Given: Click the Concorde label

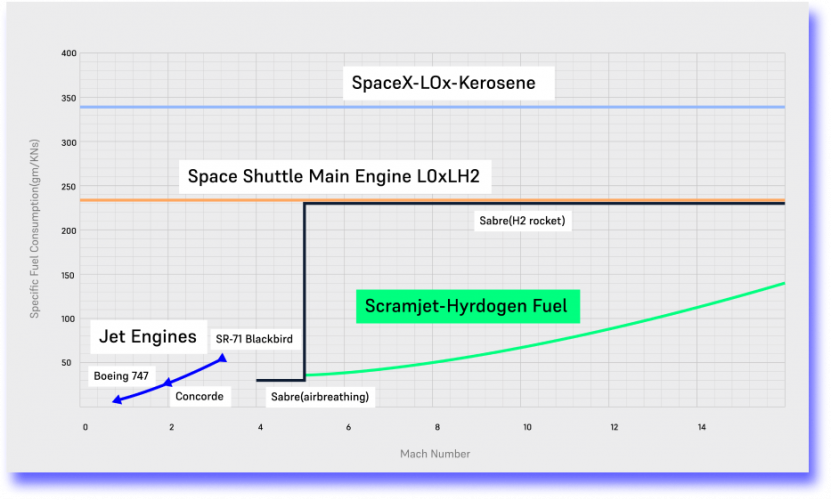Looking at the screenshot, I should pos(198,397).
